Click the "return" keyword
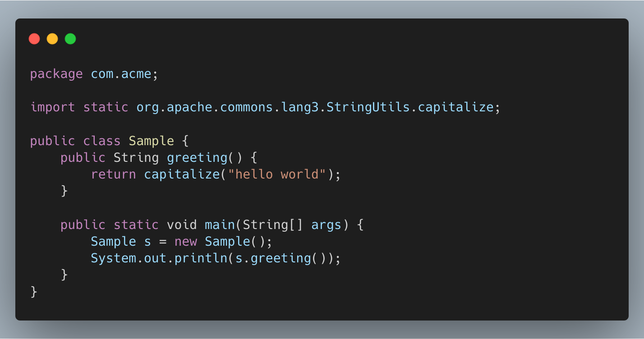 click(113, 174)
